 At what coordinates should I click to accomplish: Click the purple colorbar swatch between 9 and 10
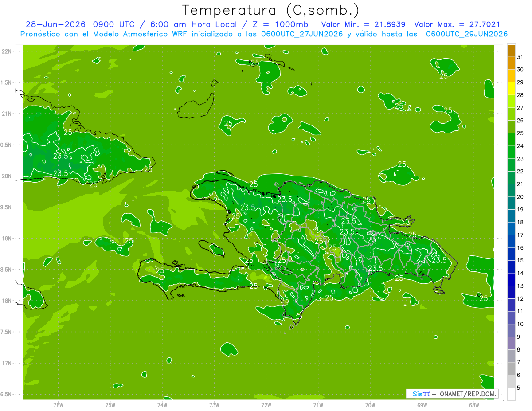pyautogui.click(x=511, y=330)
